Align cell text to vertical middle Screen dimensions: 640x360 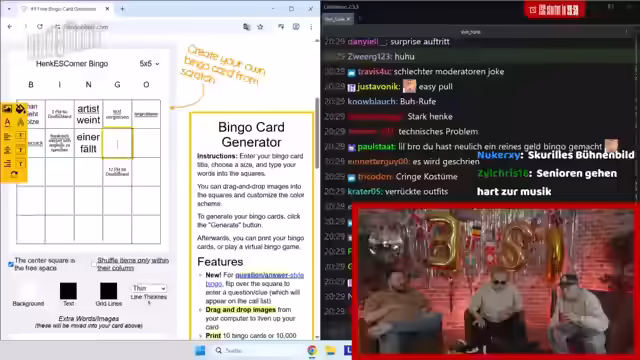20,150
